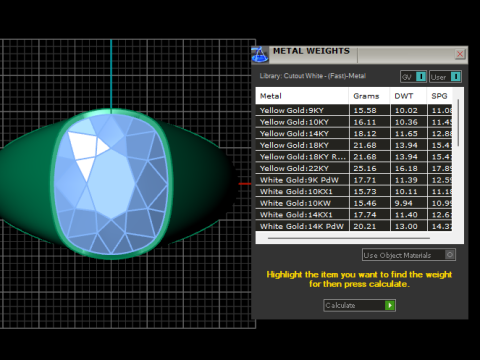Click the 11.40 DWT value
Viewport: 480px width, 360px height.
406,215
